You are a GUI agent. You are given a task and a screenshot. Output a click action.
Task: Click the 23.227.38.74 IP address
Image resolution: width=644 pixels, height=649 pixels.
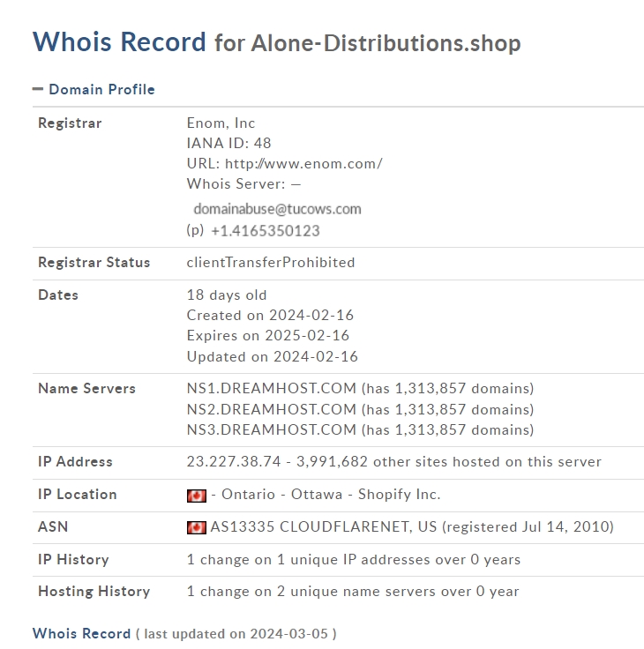(x=234, y=462)
